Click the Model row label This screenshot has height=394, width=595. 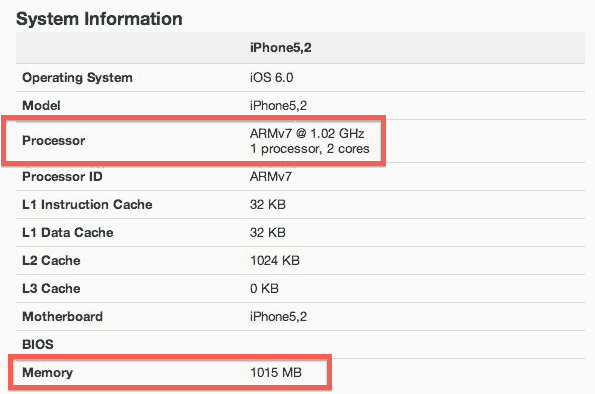pyautogui.click(x=41, y=106)
